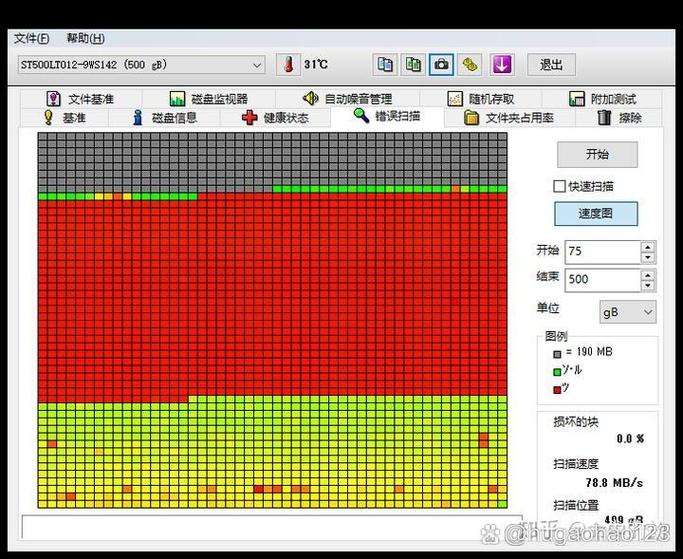Click the 31°C temperature reading

click(316, 64)
